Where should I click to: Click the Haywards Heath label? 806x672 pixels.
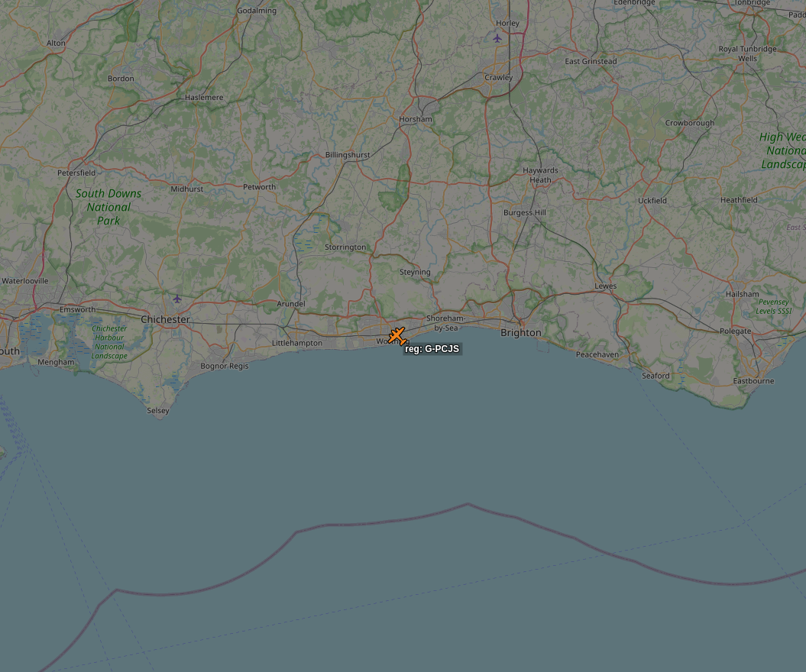tap(540, 175)
